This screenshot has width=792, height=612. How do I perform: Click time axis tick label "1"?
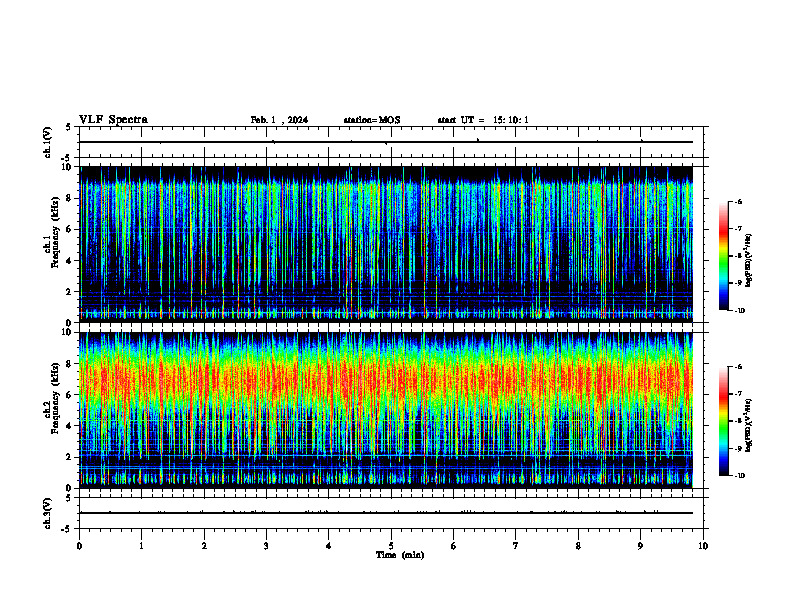pyautogui.click(x=141, y=546)
